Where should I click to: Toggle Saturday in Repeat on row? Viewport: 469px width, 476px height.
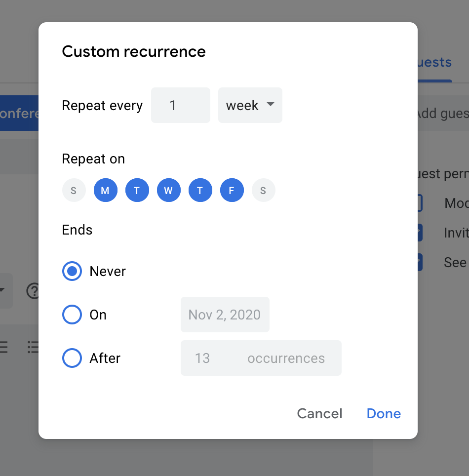click(x=263, y=190)
